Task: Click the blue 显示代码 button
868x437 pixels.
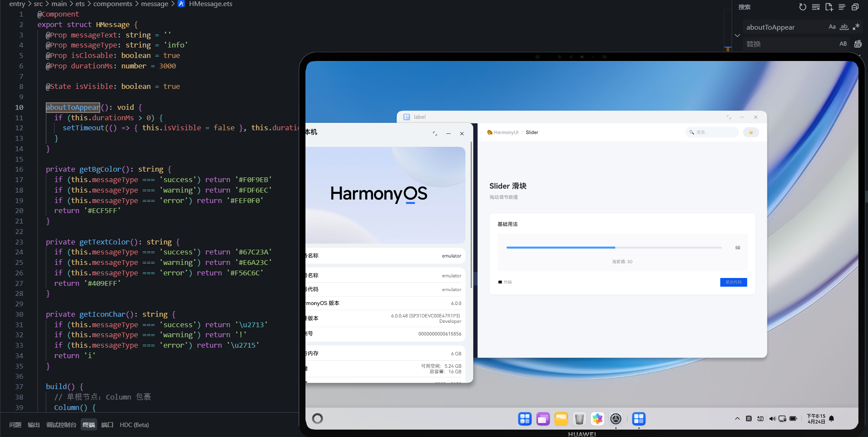Action: click(x=733, y=282)
